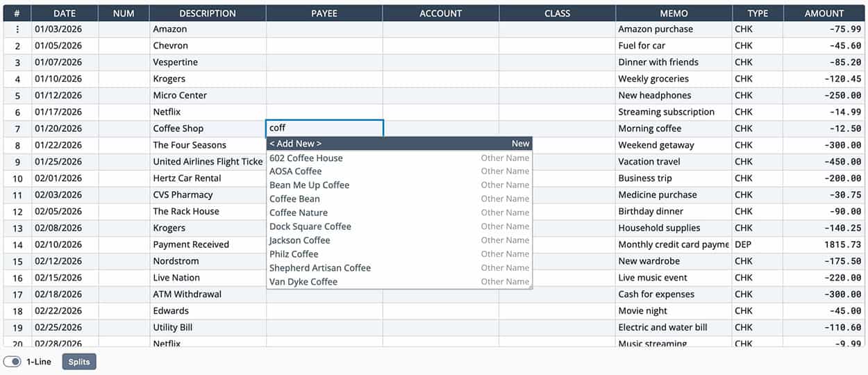Choose AOSA Coffee from the dropdown
Screen dimensions: 868x375
(399, 172)
